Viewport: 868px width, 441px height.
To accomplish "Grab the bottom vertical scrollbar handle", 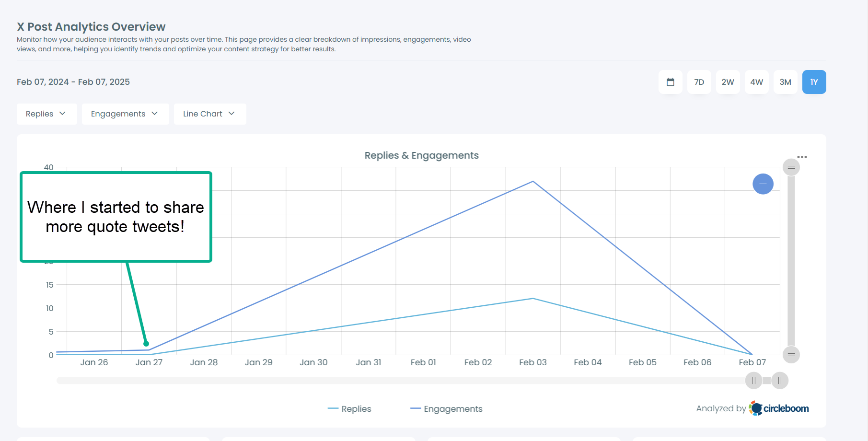I will point(791,355).
